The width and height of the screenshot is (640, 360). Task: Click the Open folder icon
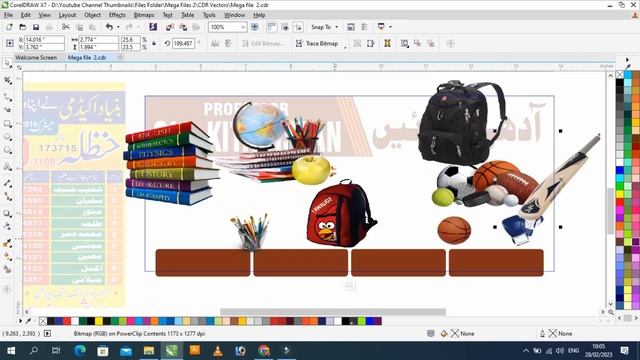pos(23,27)
